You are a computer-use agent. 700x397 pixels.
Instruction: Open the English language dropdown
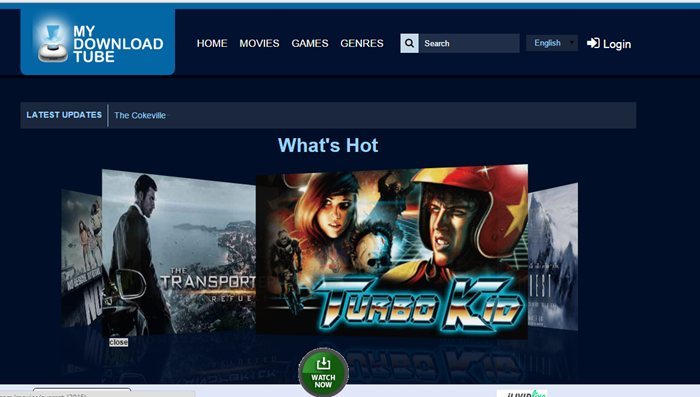coord(552,43)
